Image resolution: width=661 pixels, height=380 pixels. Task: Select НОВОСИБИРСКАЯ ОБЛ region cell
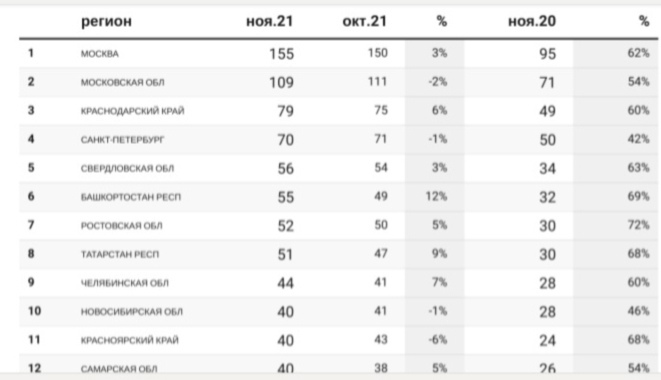132,312
